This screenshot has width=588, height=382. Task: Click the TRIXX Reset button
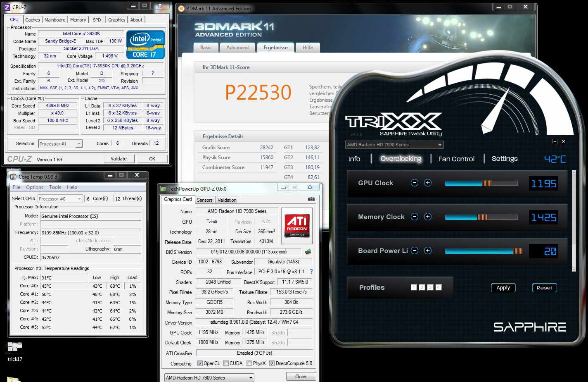coord(545,288)
